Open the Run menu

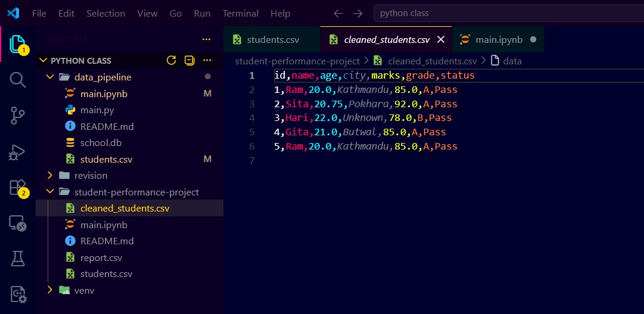pos(202,14)
